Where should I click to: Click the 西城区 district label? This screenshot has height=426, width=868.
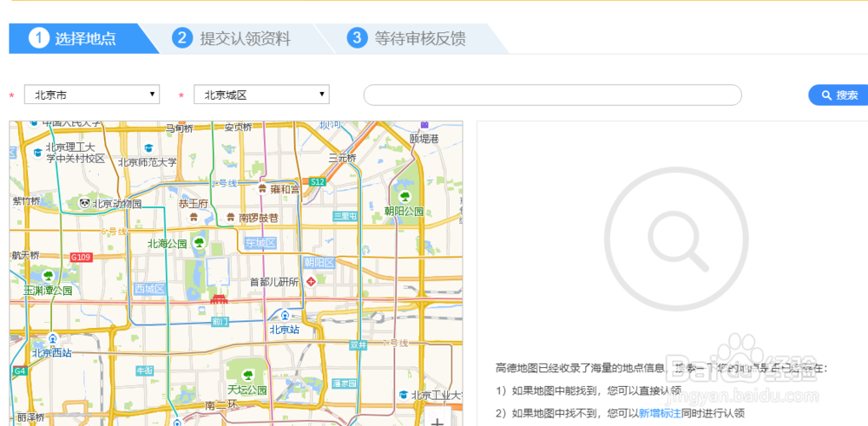pyautogui.click(x=150, y=289)
